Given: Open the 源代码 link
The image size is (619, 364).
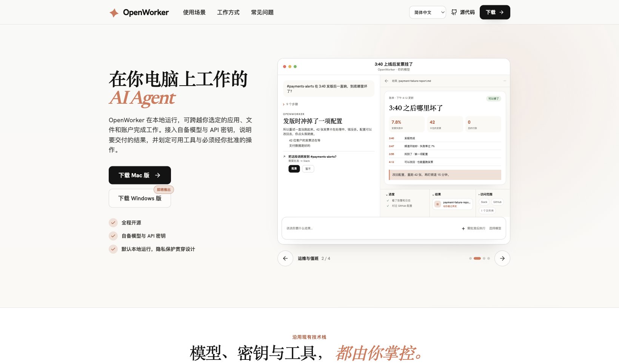Looking at the screenshot, I should [x=463, y=12].
